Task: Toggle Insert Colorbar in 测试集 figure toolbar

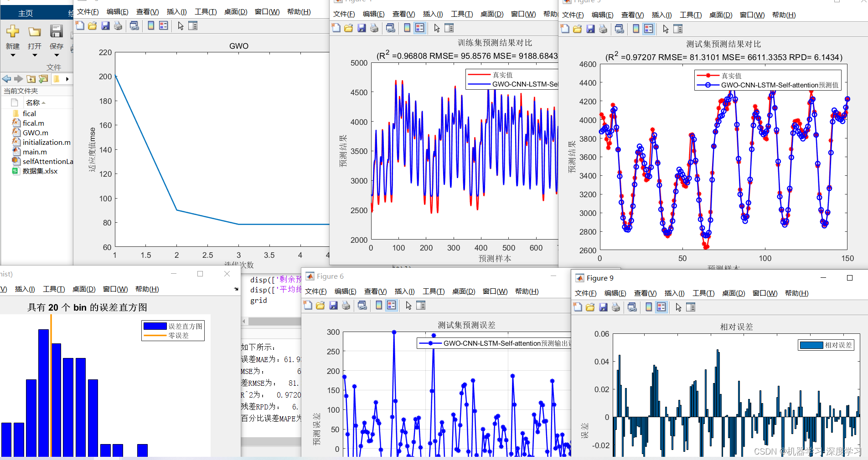Action: click(x=636, y=29)
